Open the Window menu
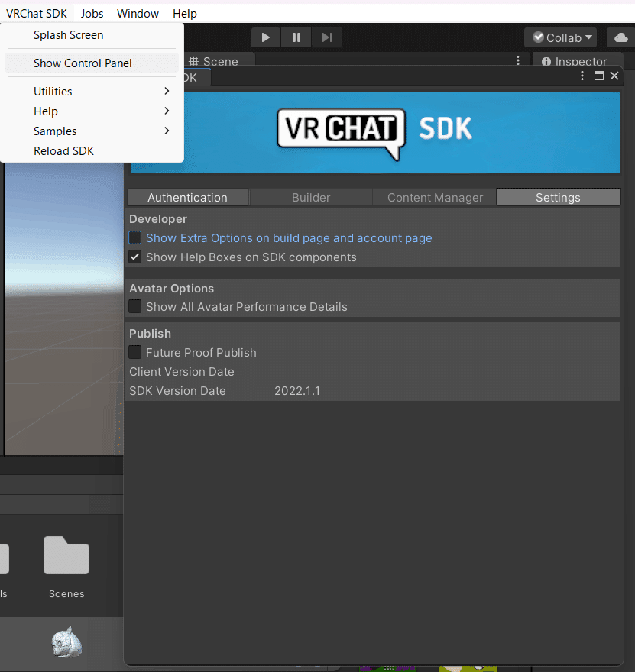This screenshot has width=635, height=672. pos(138,14)
